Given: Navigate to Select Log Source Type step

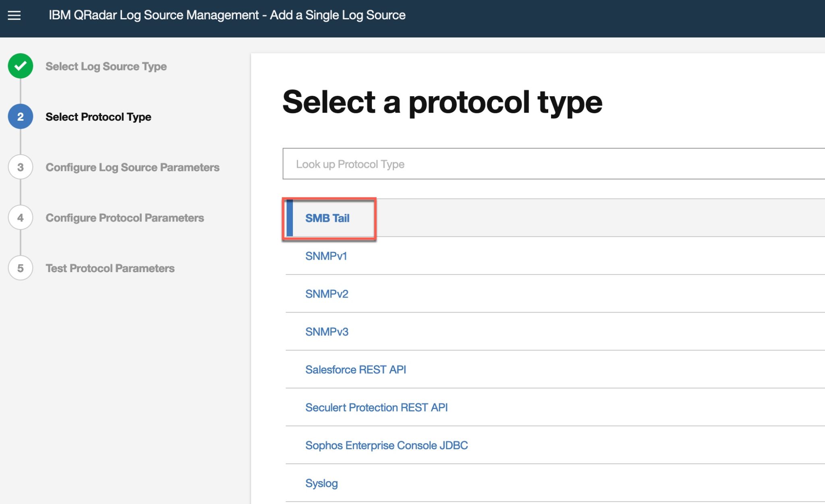Looking at the screenshot, I should pos(106,66).
